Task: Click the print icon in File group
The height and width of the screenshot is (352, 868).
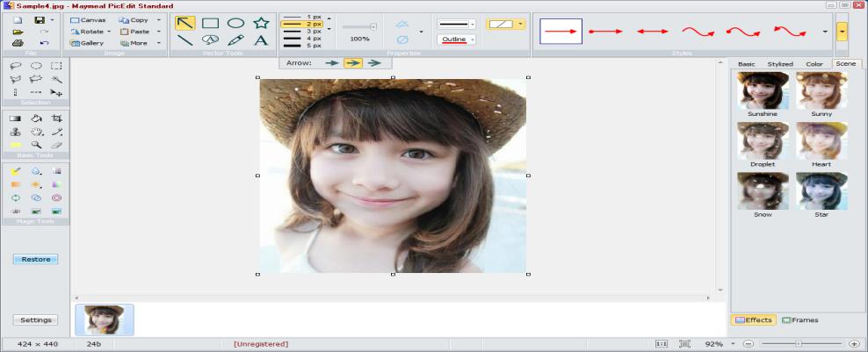Action: pyautogui.click(x=18, y=42)
